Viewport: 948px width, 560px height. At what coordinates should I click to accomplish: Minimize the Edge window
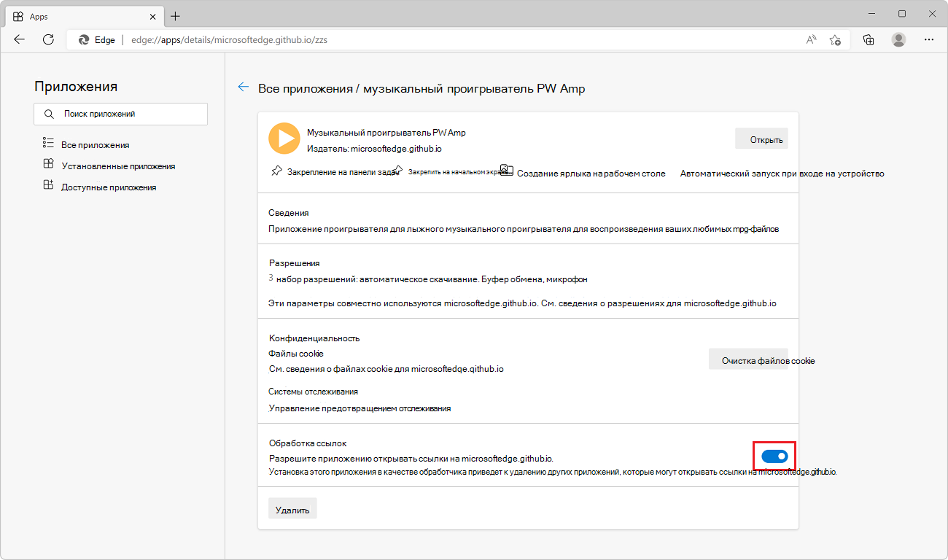tap(873, 14)
